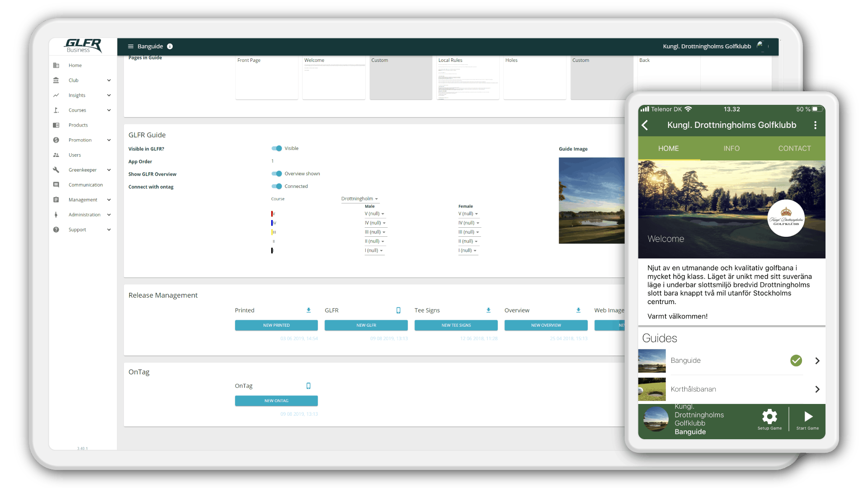Click the Promotion dollar icon in sidebar

(x=56, y=140)
